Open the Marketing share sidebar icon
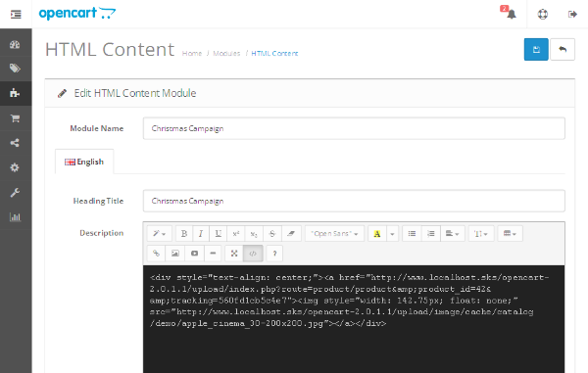Image resolution: width=588 pixels, height=373 pixels. coord(15,143)
